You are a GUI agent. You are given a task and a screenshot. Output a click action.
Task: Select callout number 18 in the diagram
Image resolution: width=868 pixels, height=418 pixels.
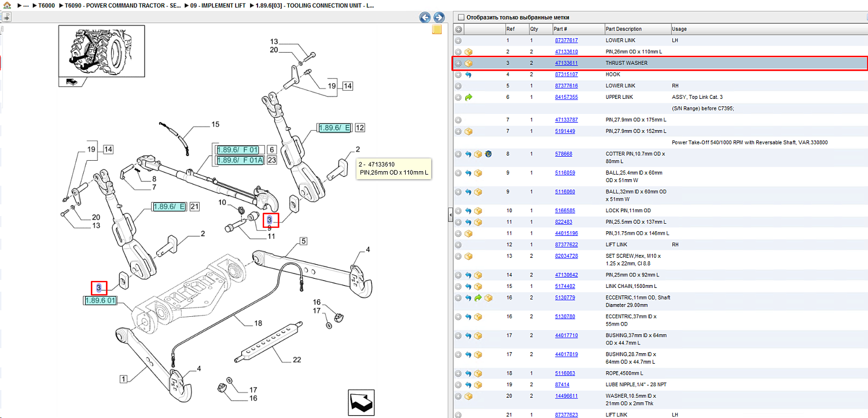click(258, 323)
